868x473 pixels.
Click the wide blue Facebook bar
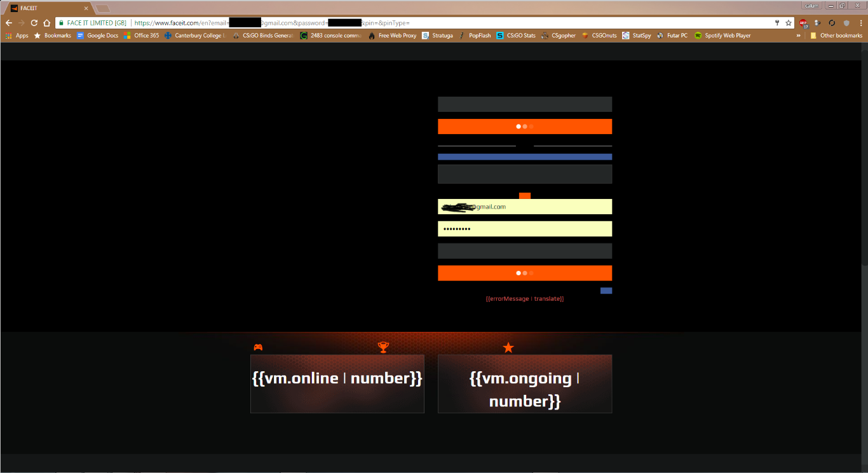tap(525, 156)
